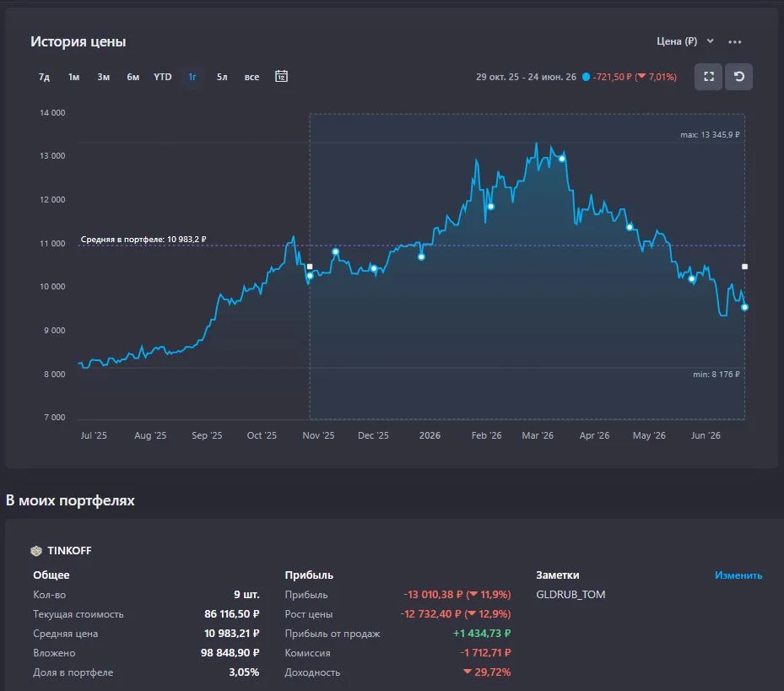Click the -12 732,40 ₽ price growth value
The width and height of the screenshot is (784, 691).
coord(431,613)
